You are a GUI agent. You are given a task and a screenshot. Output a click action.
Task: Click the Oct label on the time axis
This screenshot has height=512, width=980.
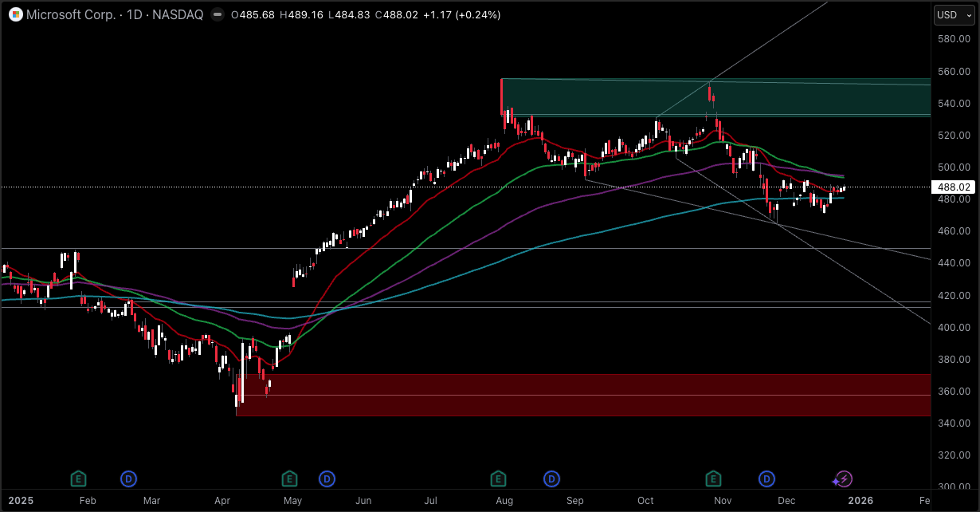click(x=645, y=501)
